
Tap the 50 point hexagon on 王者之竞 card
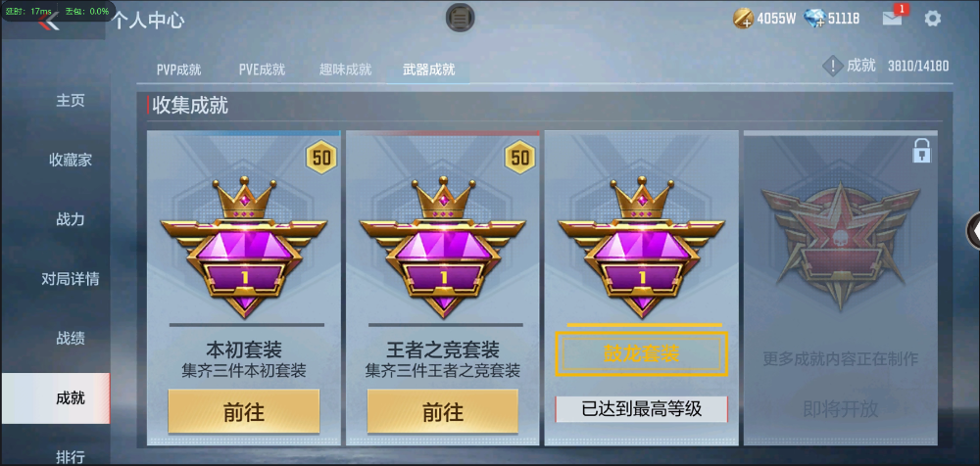tap(520, 158)
